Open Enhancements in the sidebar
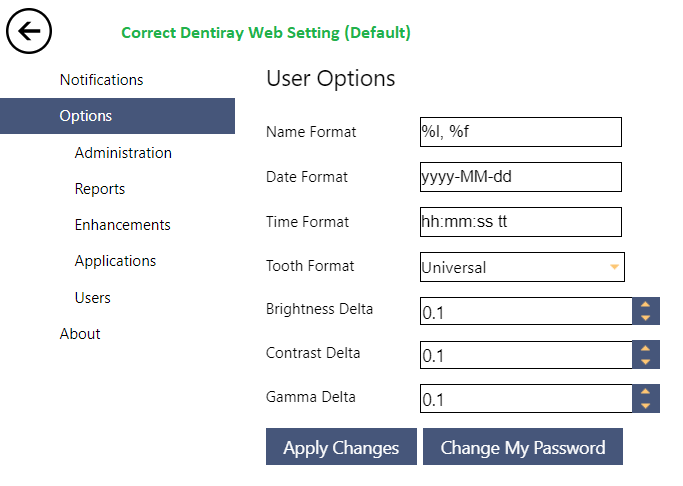The height and width of the screenshot is (486, 683). pos(122,225)
